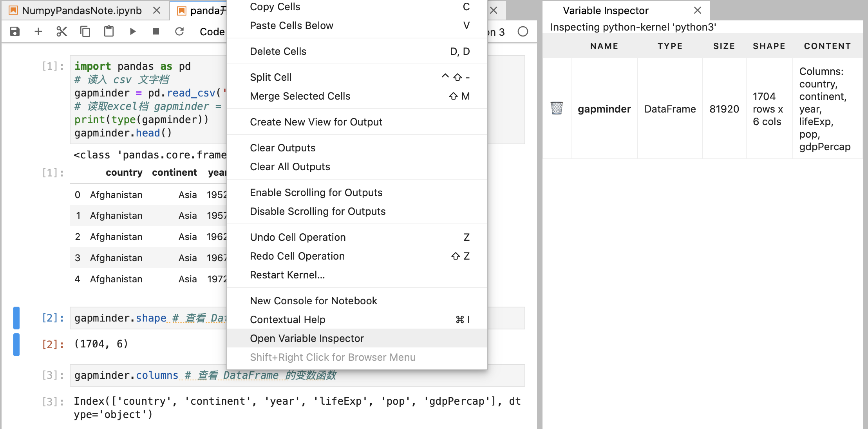The image size is (868, 429).
Task: Close the Variable Inspector tab
Action: [698, 11]
